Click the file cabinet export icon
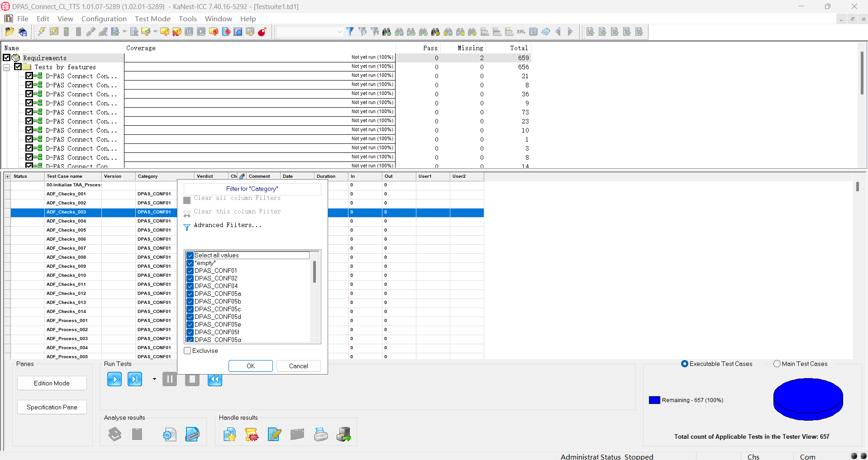868x460 pixels. click(x=343, y=435)
